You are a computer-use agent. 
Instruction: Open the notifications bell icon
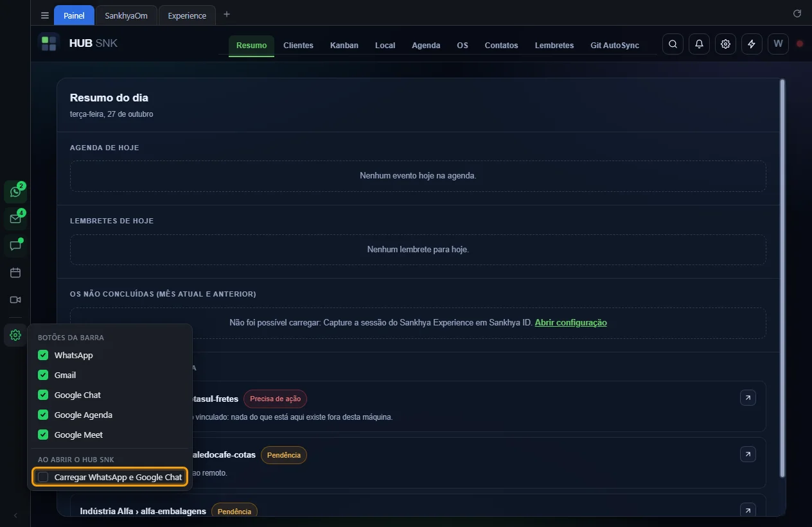point(699,44)
